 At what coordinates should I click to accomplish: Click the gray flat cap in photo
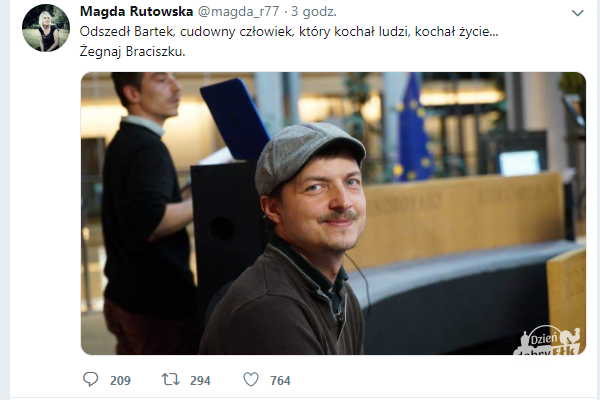(308, 157)
